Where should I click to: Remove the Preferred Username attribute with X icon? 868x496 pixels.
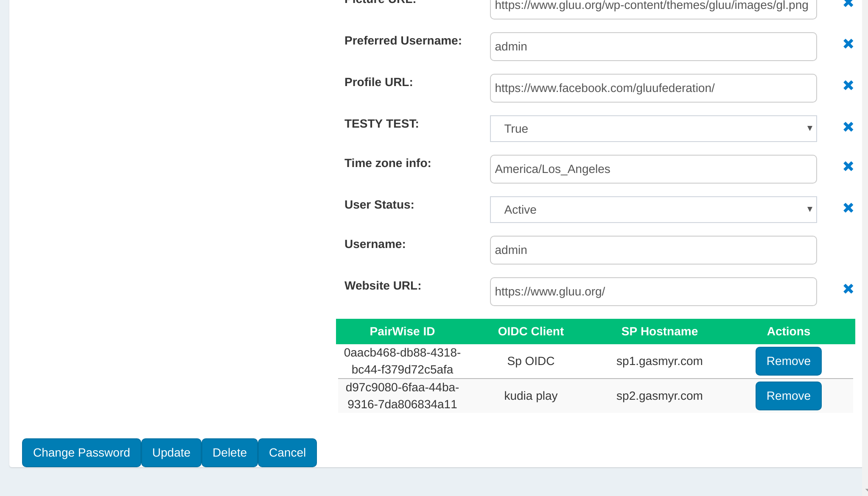coord(848,44)
